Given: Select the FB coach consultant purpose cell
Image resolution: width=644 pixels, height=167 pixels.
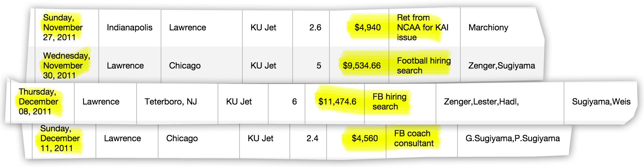Looking at the screenshot, I should (414, 138).
